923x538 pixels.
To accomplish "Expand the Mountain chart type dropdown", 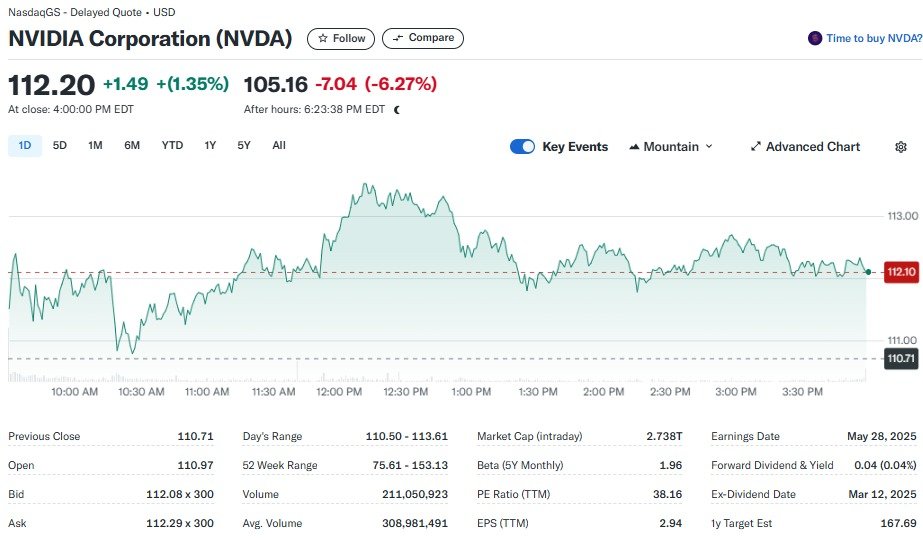I will (671, 147).
